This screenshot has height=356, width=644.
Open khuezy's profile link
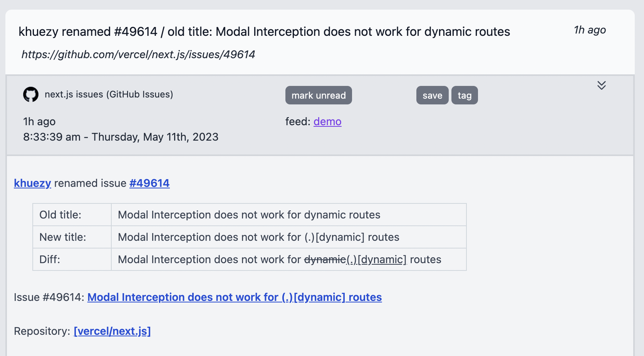pos(32,183)
